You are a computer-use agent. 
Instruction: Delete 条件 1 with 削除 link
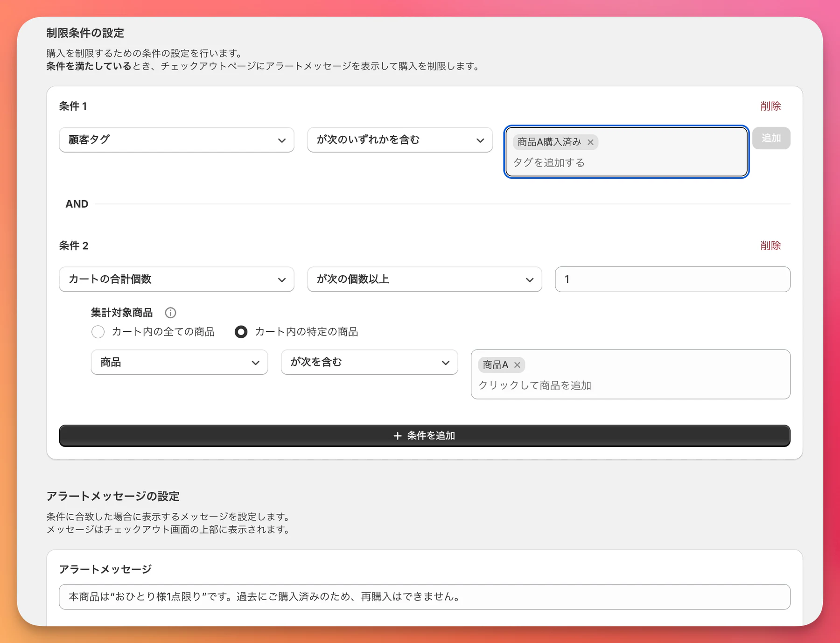770,106
